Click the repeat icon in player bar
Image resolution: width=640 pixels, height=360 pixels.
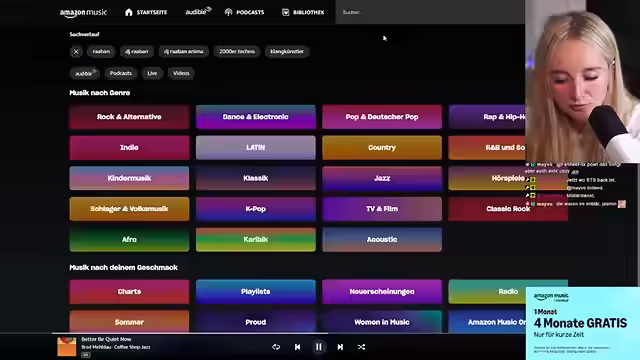(276, 347)
